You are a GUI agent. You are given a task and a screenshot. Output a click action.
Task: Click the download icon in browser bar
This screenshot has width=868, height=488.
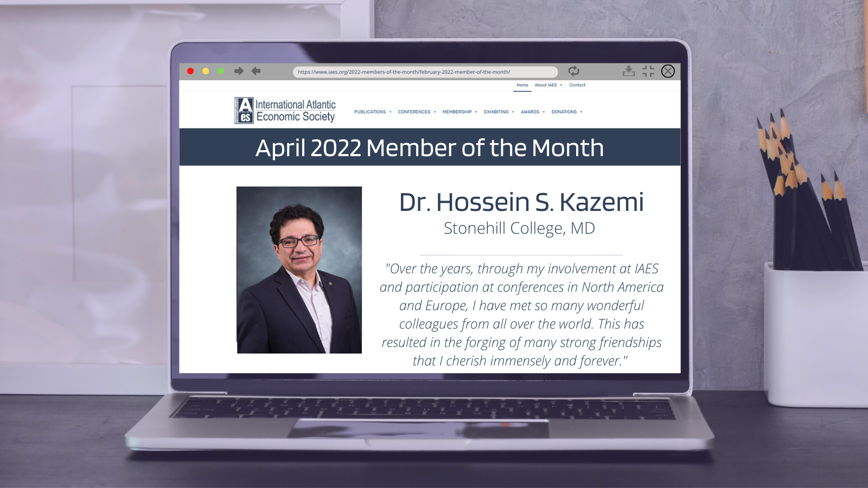(x=629, y=71)
